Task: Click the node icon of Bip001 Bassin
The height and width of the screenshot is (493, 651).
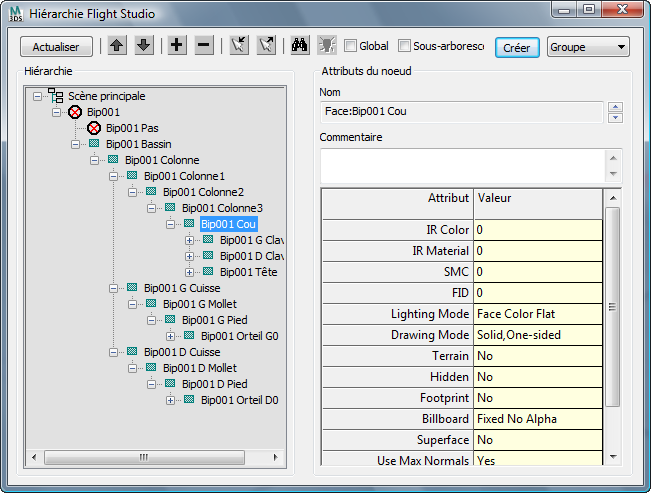Action: [x=94, y=144]
